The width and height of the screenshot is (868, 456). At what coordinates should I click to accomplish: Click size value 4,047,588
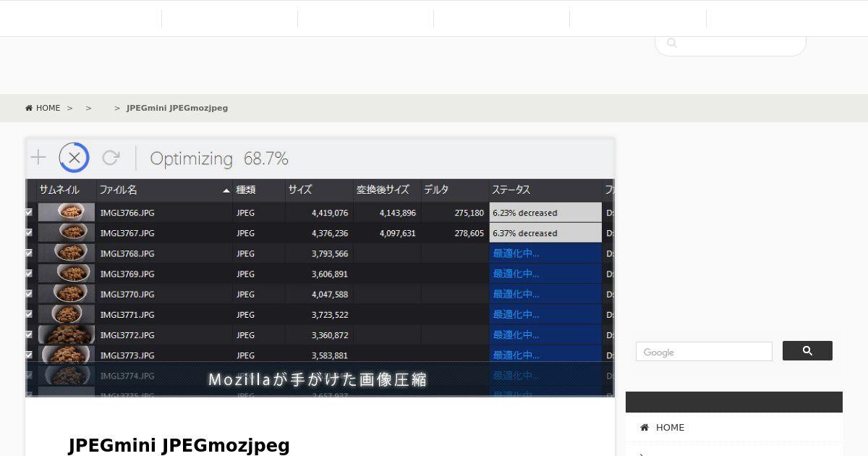330,294
